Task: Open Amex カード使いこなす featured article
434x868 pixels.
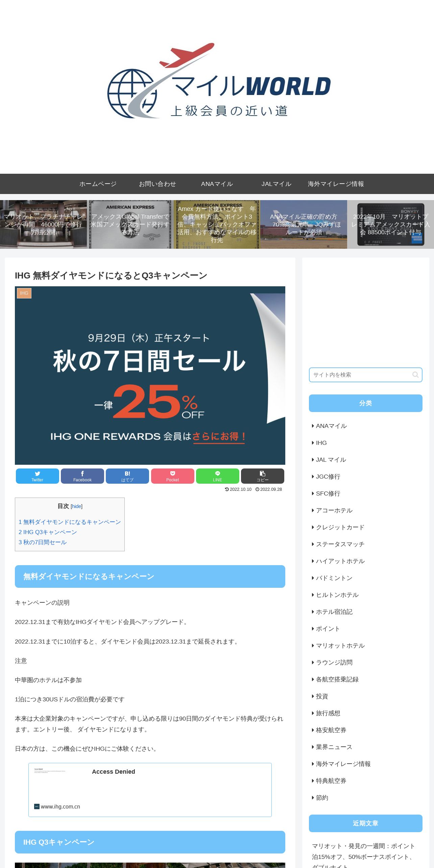Action: coord(217,224)
